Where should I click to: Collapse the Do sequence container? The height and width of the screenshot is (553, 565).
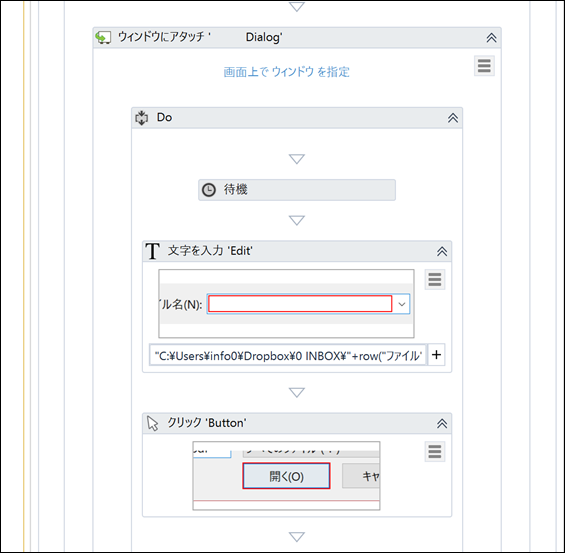[453, 118]
